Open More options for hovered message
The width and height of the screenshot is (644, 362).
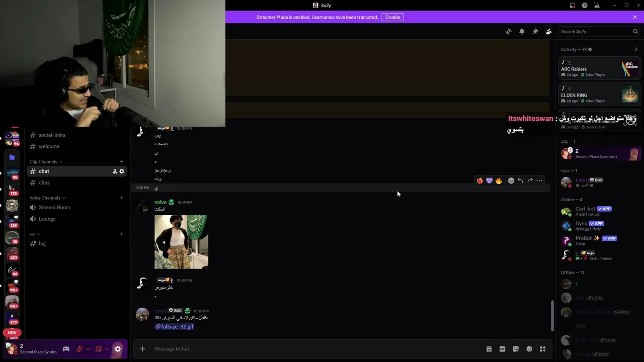click(539, 180)
